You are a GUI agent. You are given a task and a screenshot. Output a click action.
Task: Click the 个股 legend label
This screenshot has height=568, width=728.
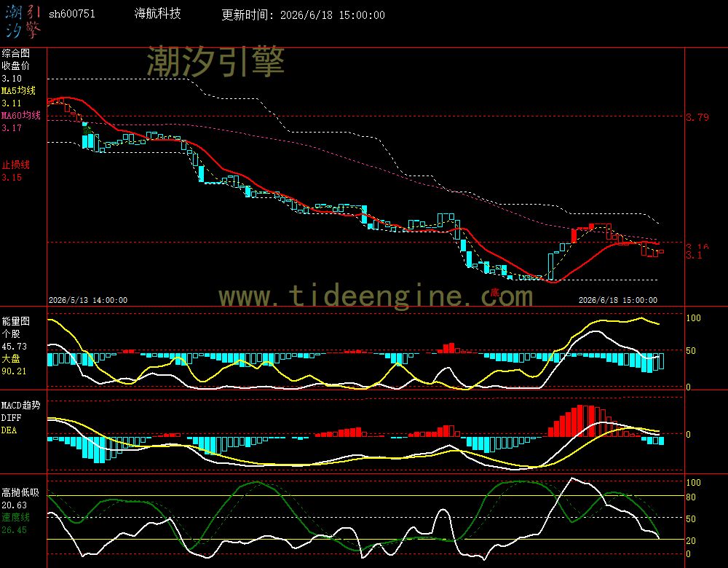11,334
